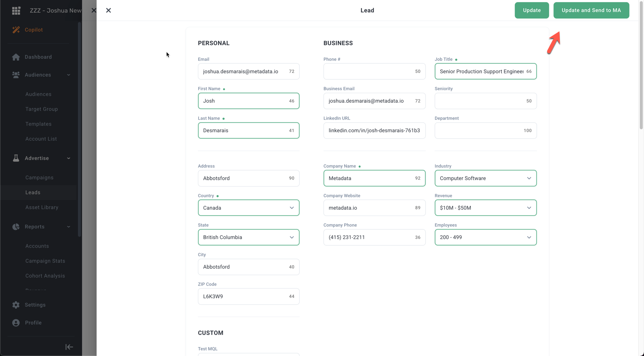The width and height of the screenshot is (644, 356).
Task: Click the Dashboard home icon
Action: 16,57
